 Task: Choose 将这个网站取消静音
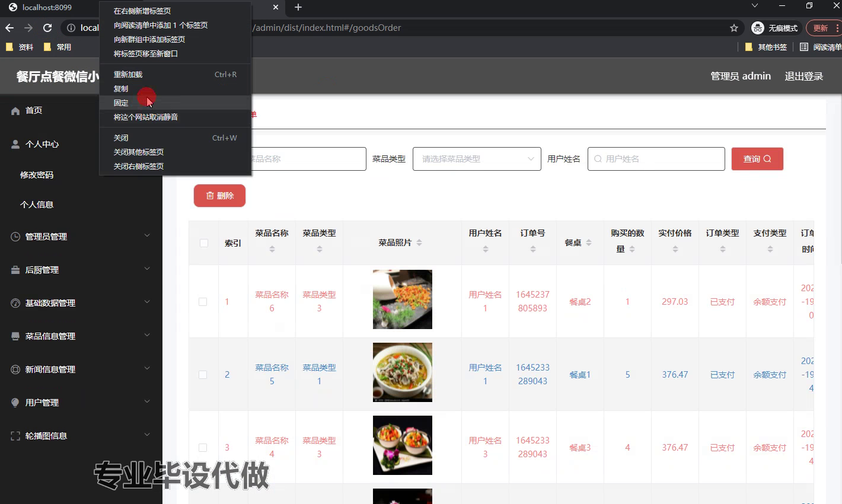click(176, 117)
